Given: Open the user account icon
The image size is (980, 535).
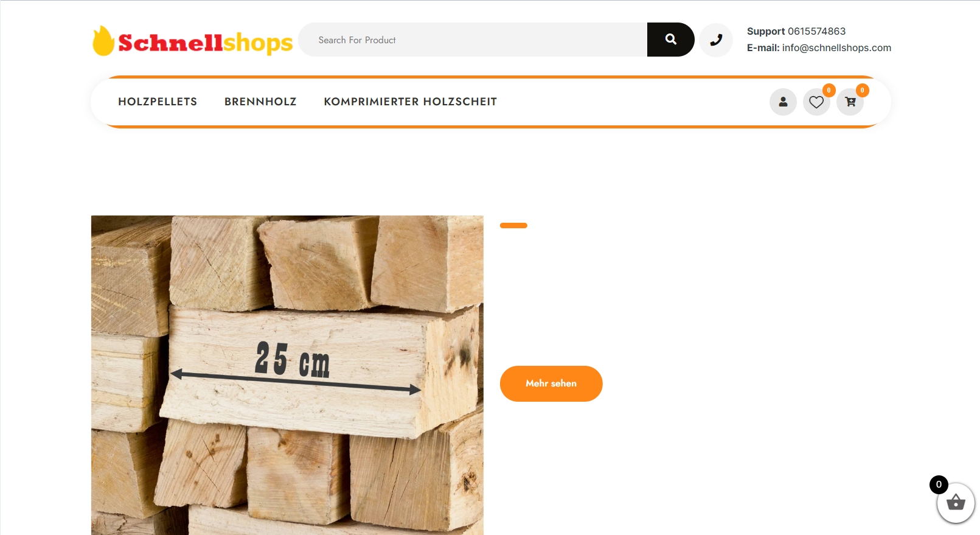Looking at the screenshot, I should [x=783, y=102].
